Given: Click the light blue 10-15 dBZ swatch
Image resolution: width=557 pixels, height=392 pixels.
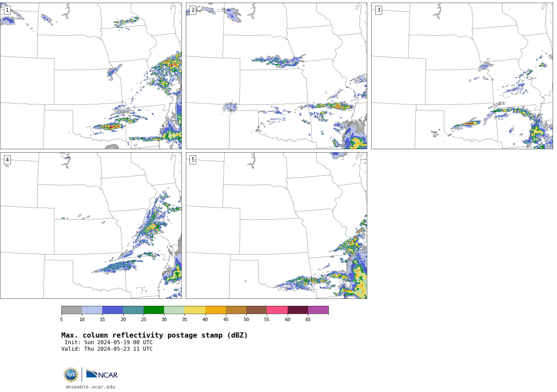Looking at the screenshot, I should click(92, 310).
